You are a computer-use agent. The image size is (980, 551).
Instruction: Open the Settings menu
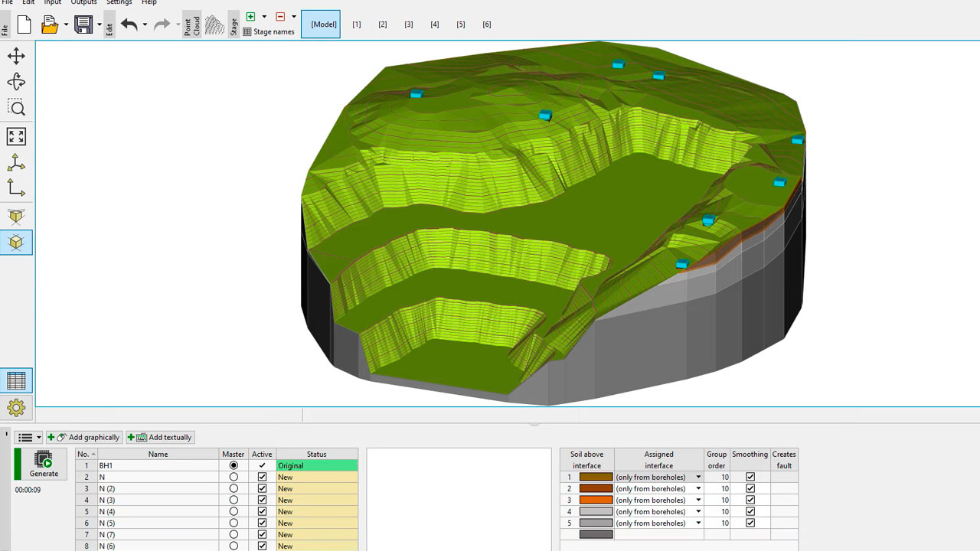click(119, 2)
